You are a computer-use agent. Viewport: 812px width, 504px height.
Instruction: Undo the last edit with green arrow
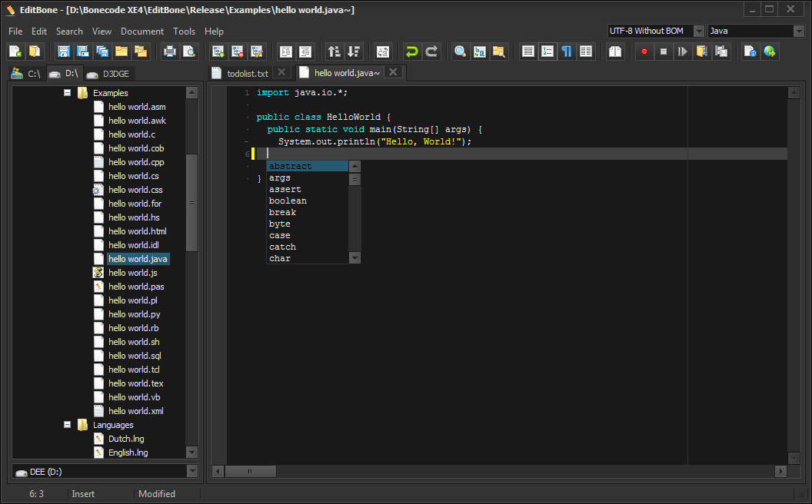412,51
